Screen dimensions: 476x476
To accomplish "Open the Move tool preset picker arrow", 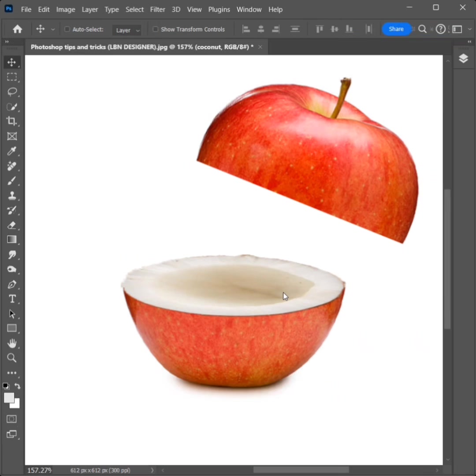I will 53,30.
